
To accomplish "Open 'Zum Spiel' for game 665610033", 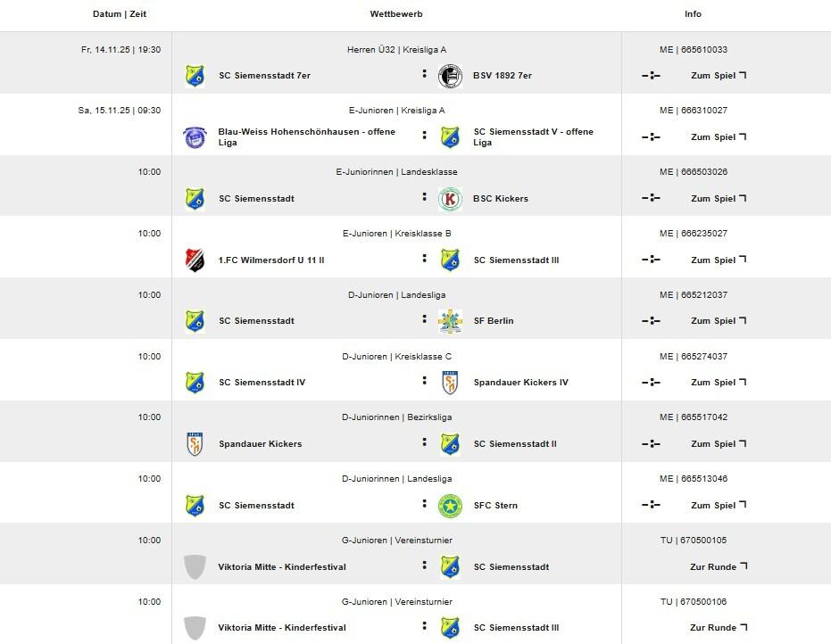I will (718, 76).
